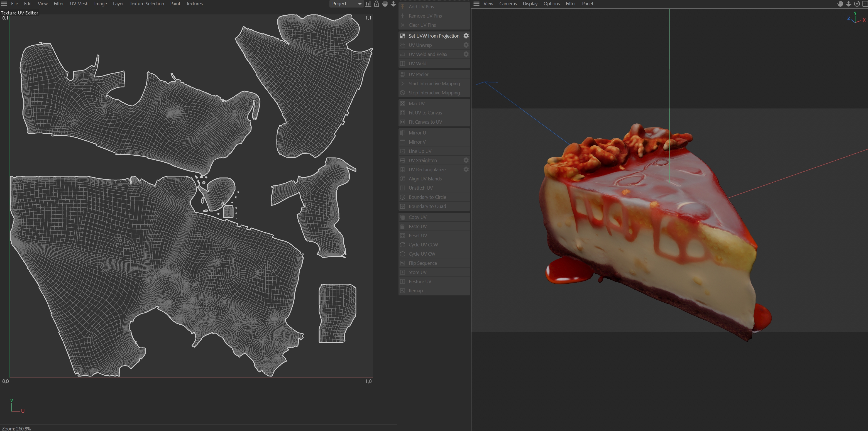
Task: Open the viewport hamburger menu
Action: [x=476, y=4]
